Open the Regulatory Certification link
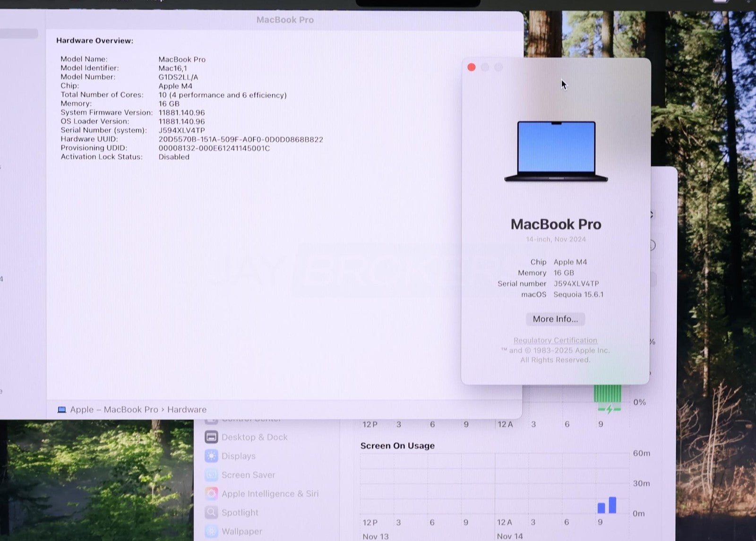Image resolution: width=756 pixels, height=541 pixels. pos(555,340)
